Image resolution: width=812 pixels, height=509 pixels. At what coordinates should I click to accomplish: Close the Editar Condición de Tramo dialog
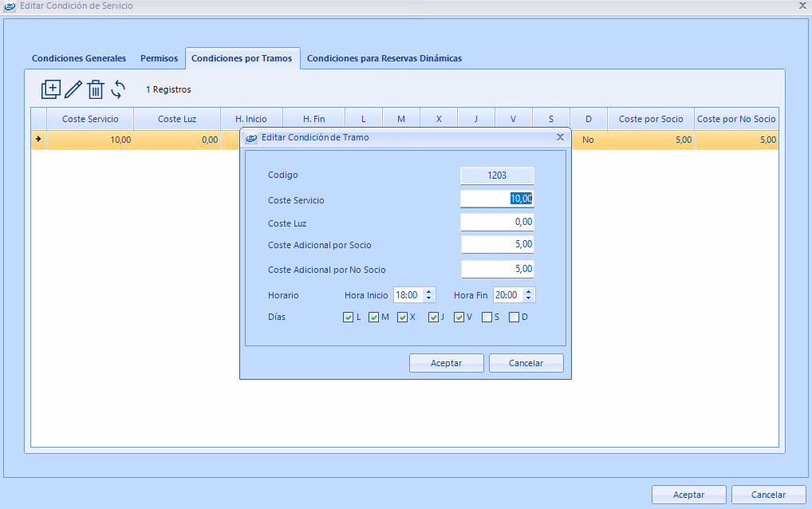click(560, 137)
